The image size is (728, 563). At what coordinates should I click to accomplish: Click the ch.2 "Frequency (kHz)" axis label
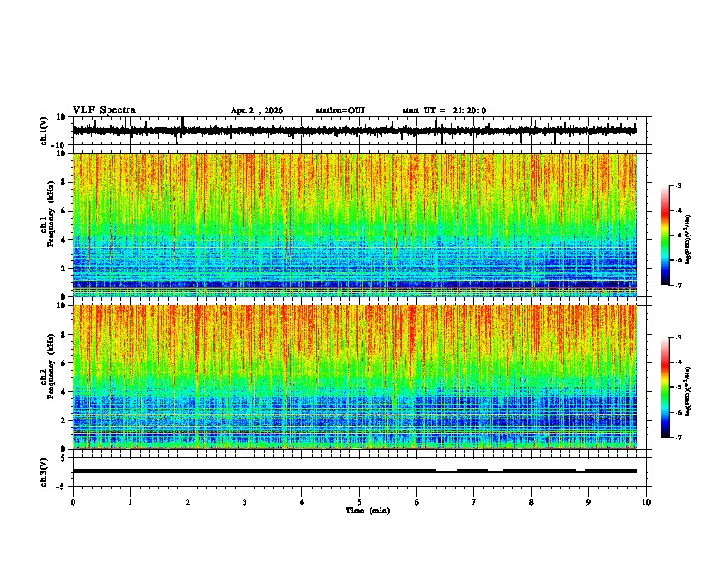[x=51, y=366]
